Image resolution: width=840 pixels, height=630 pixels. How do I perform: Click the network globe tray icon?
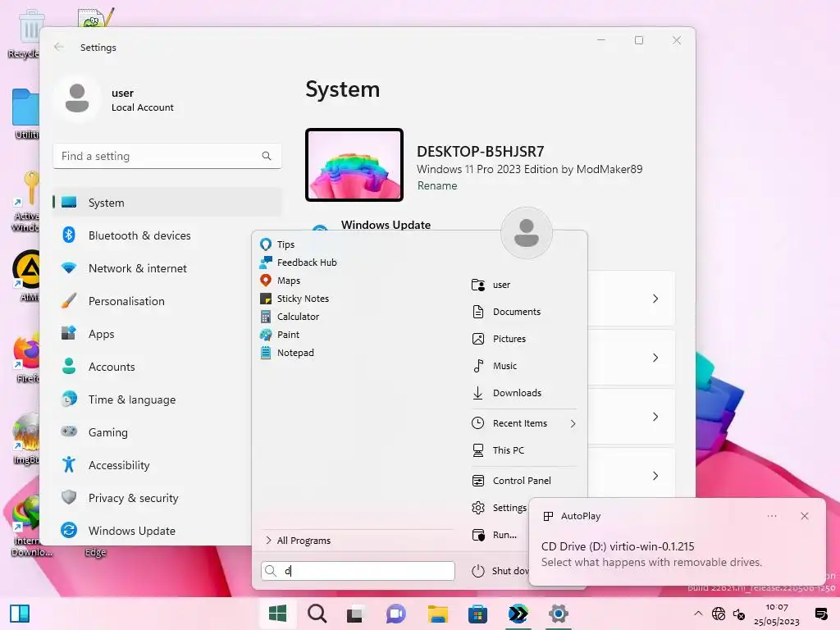click(719, 614)
